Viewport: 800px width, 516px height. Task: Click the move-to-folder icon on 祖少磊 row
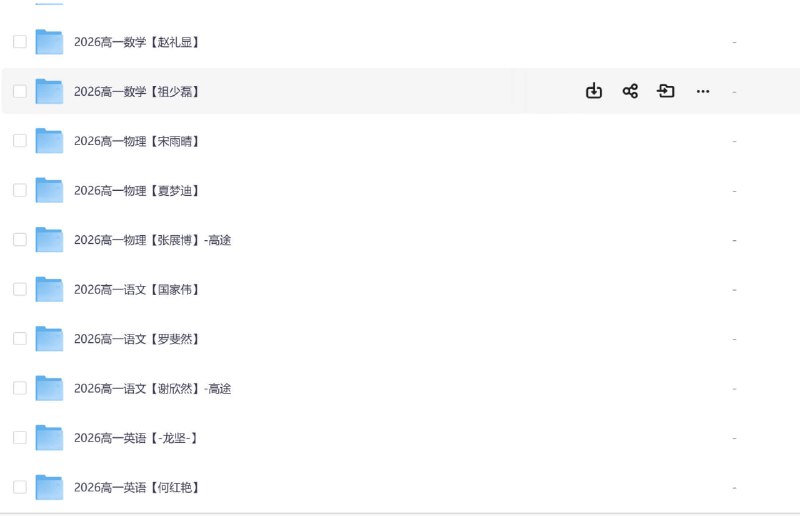point(666,91)
